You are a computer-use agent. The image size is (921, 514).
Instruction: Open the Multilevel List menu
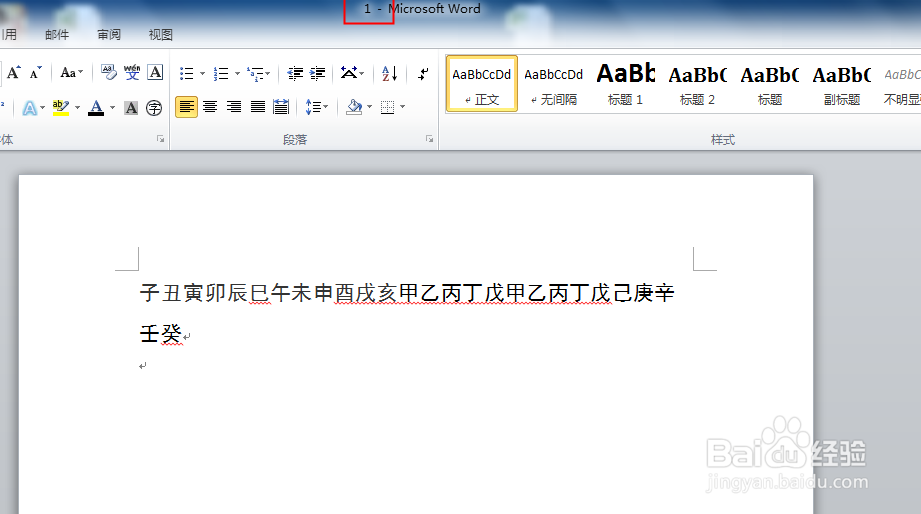tap(258, 73)
